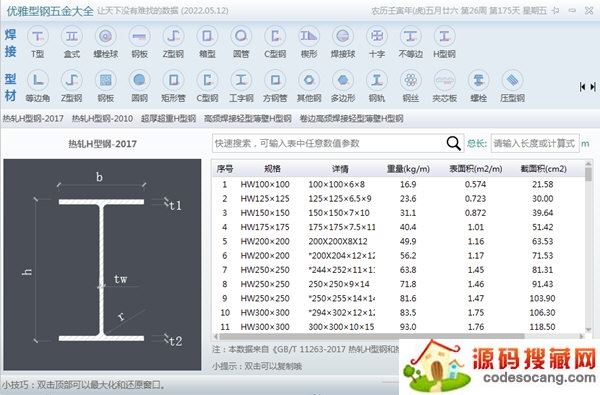The image size is (600, 395).
Task: Select C型钢 in the 型材 row
Action: pos(207,80)
